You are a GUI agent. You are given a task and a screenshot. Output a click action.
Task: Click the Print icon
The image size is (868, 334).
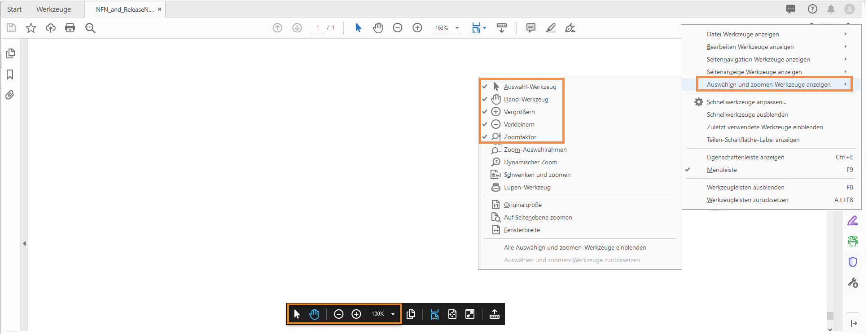click(70, 28)
